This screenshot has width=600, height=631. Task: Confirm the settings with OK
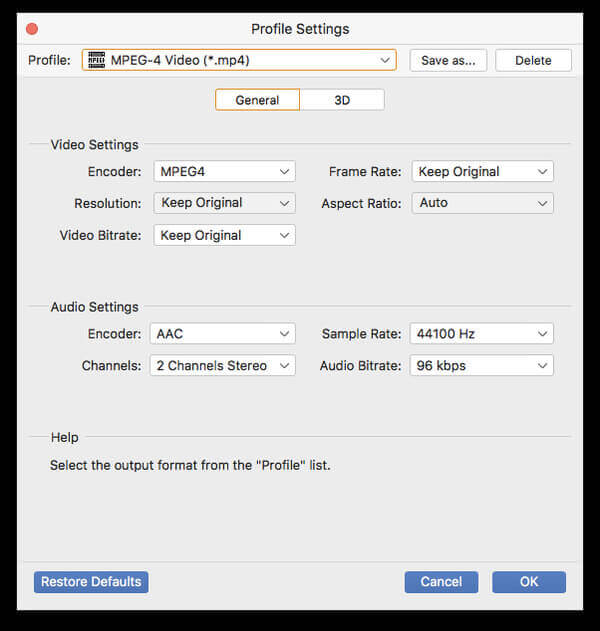tap(529, 582)
